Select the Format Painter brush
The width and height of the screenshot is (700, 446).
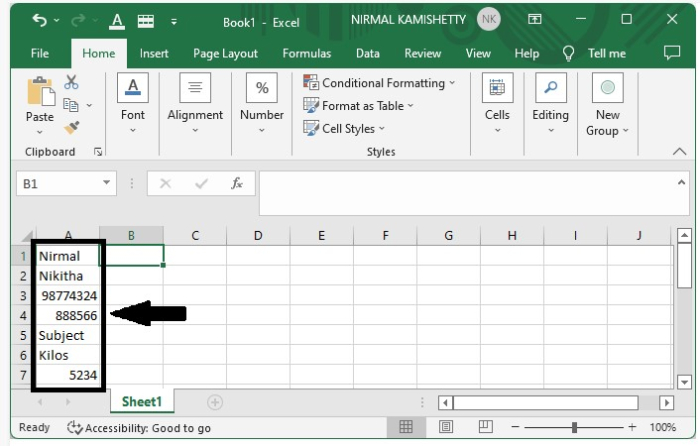pos(71,128)
